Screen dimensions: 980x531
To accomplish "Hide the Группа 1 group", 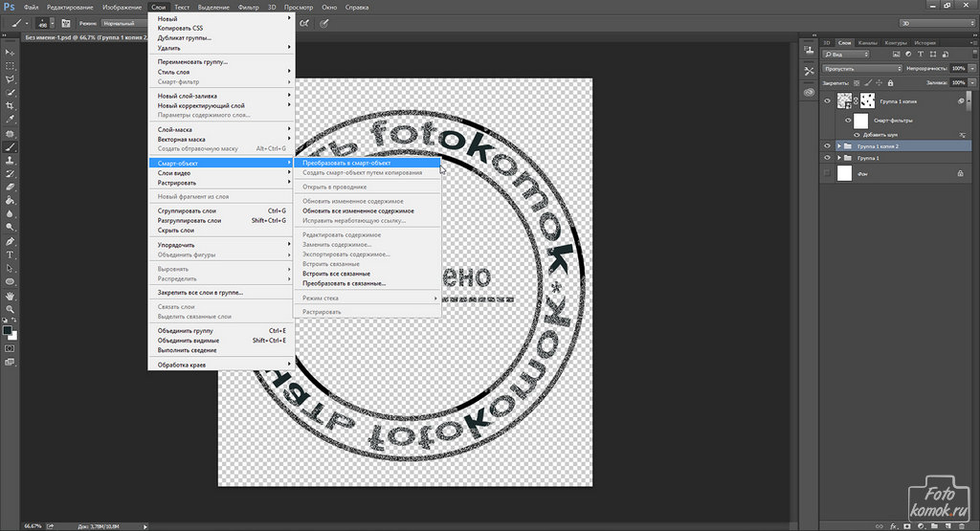I will point(827,158).
